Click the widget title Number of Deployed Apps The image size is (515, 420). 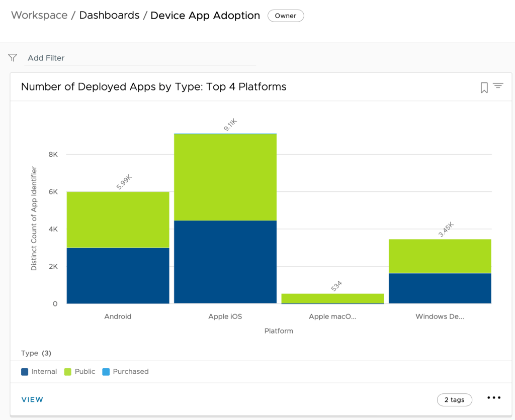point(153,87)
